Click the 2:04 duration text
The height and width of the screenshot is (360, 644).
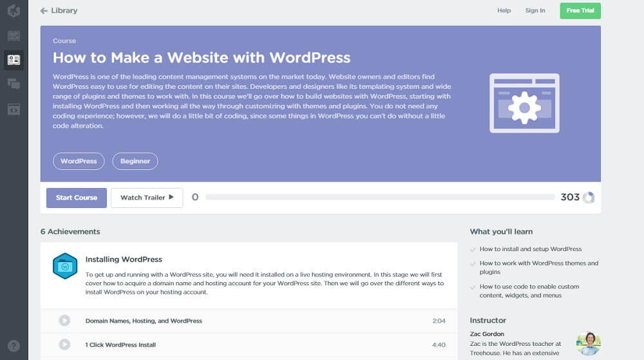coord(439,321)
